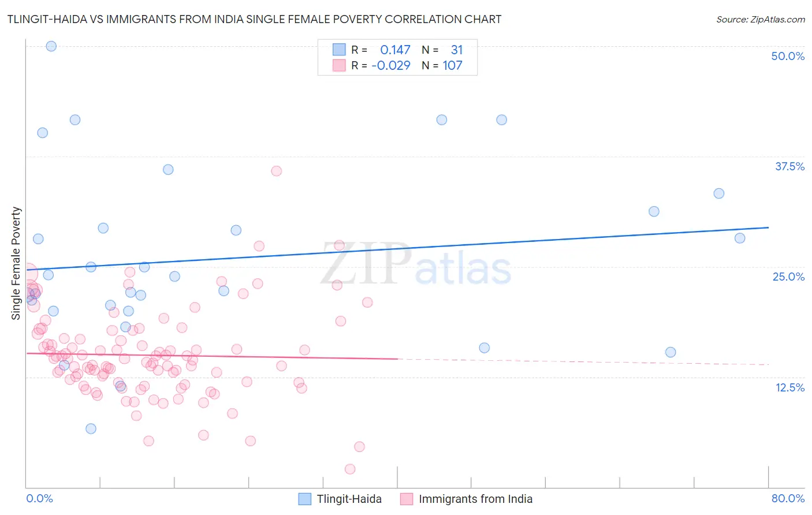Click the 0.0% x-axis label

(x=39, y=498)
